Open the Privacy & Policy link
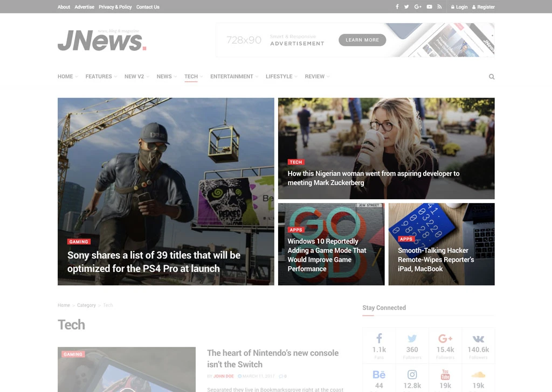 (x=115, y=6)
